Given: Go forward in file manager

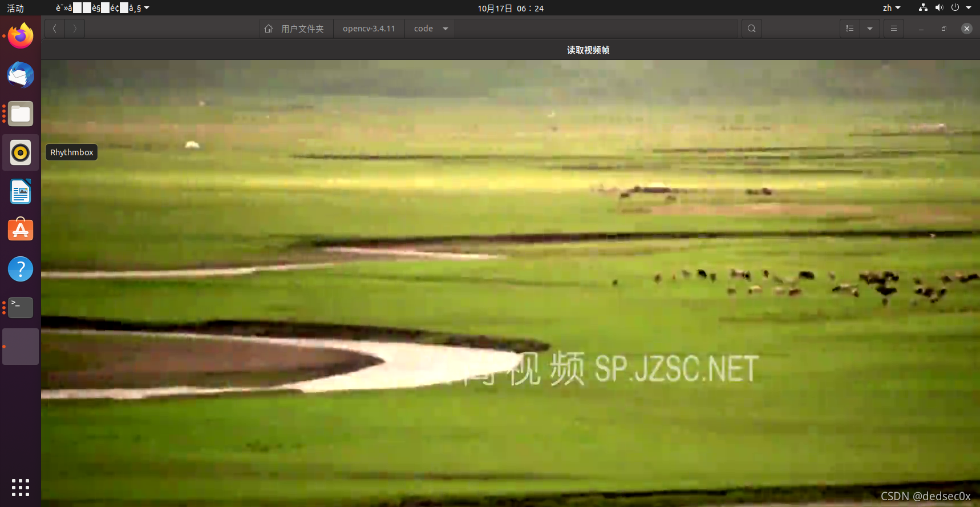Looking at the screenshot, I should pos(75,29).
